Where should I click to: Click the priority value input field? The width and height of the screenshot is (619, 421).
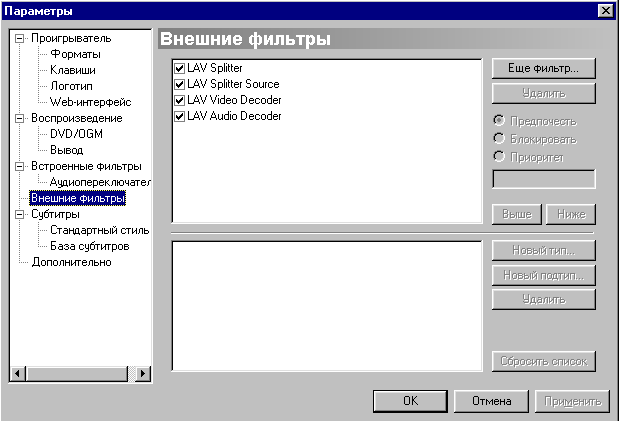544,179
